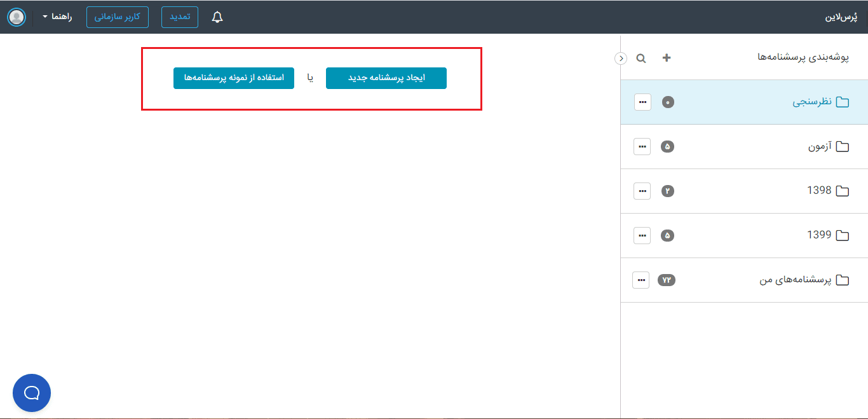Click the پُرس‌لاین logo link
The height and width of the screenshot is (419, 868).
(841, 17)
